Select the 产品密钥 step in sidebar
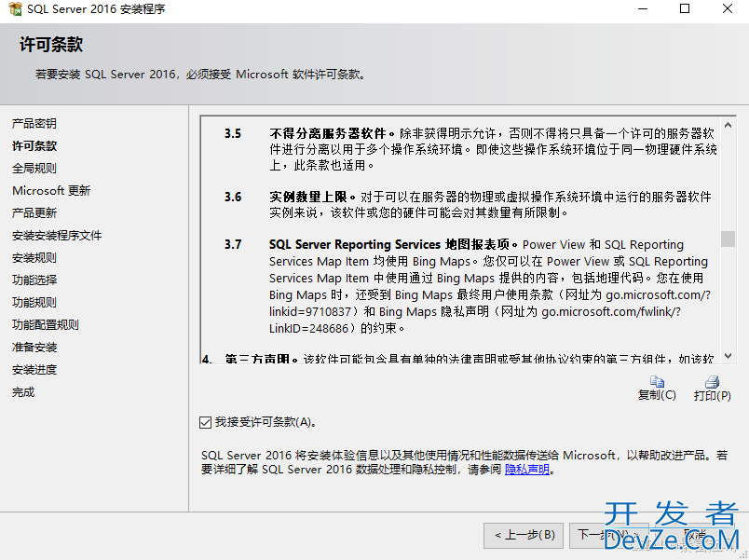Image resolution: width=749 pixels, height=560 pixels. [34, 124]
